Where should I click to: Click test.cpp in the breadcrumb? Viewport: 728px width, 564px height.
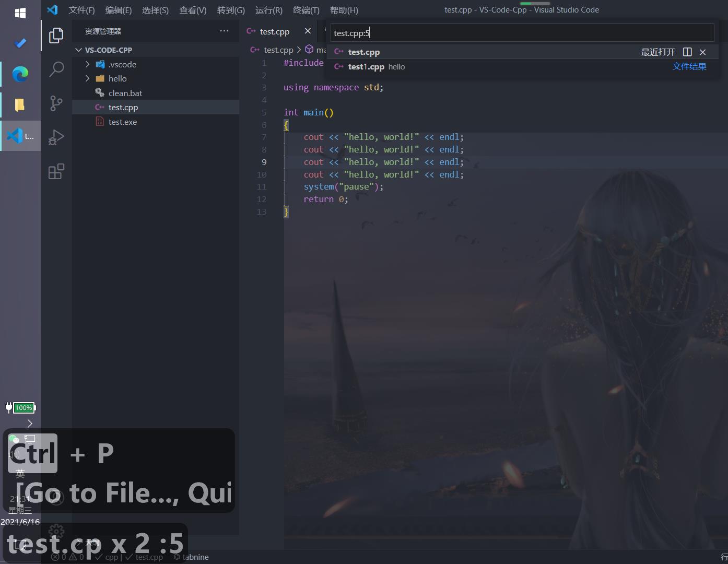[278, 50]
